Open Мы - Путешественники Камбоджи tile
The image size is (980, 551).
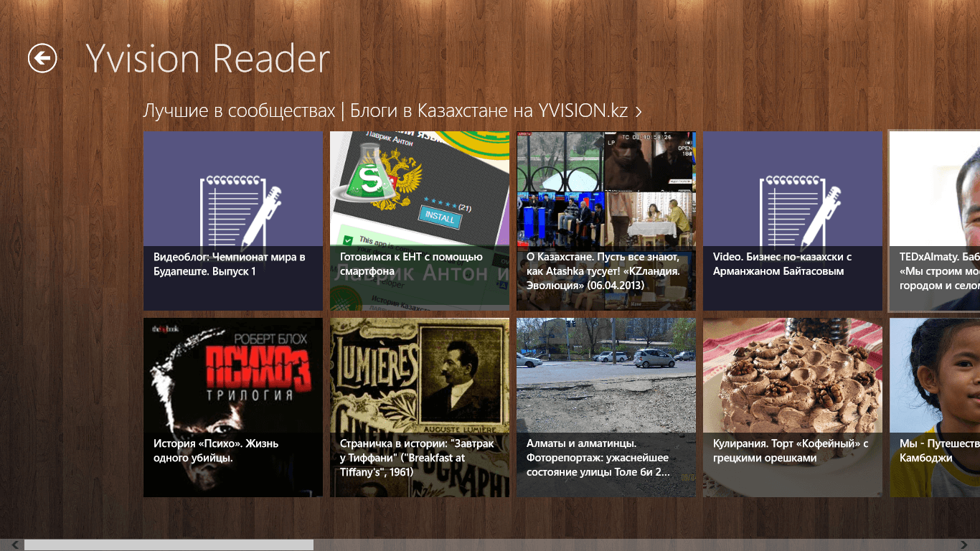point(935,408)
